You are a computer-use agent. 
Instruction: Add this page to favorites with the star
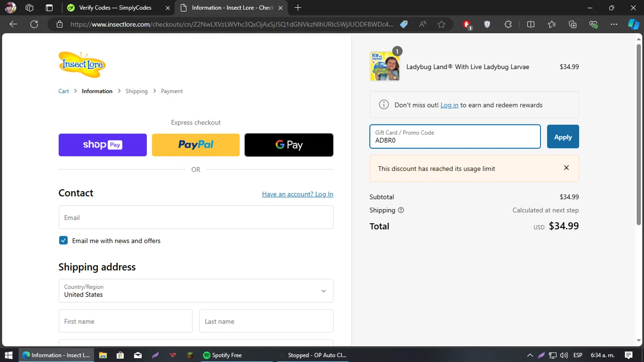pyautogui.click(x=441, y=24)
